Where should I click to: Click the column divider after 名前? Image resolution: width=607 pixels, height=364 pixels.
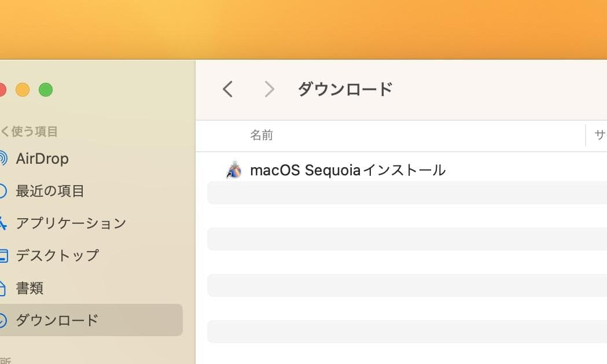584,135
